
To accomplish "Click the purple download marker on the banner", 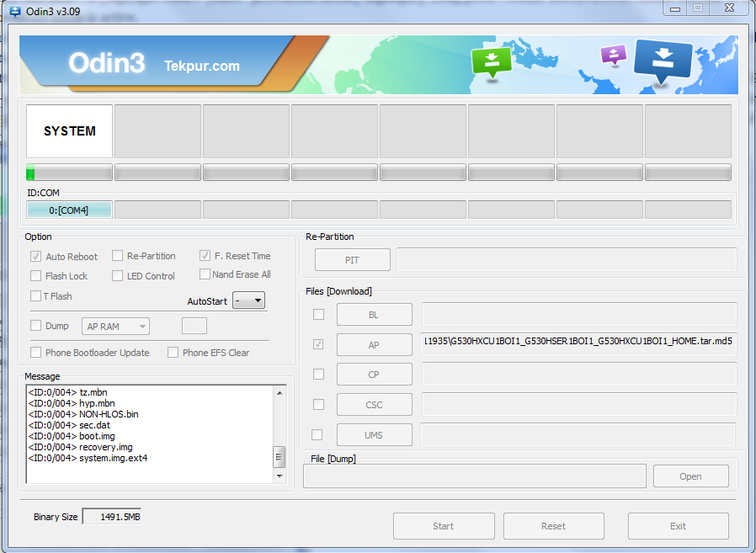I will (613, 55).
